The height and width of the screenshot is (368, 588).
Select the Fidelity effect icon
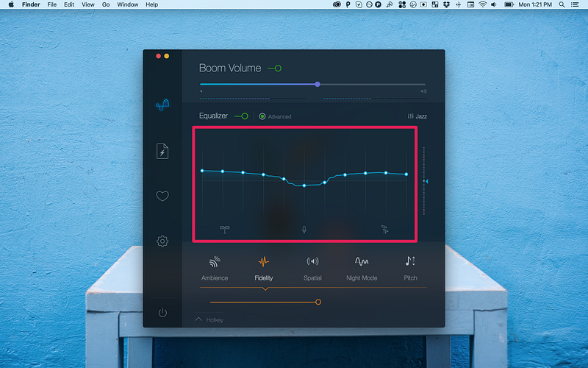click(x=264, y=261)
